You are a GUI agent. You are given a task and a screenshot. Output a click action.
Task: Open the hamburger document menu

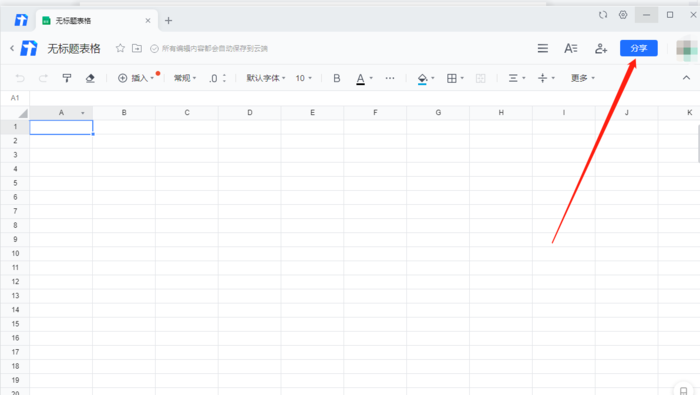542,48
